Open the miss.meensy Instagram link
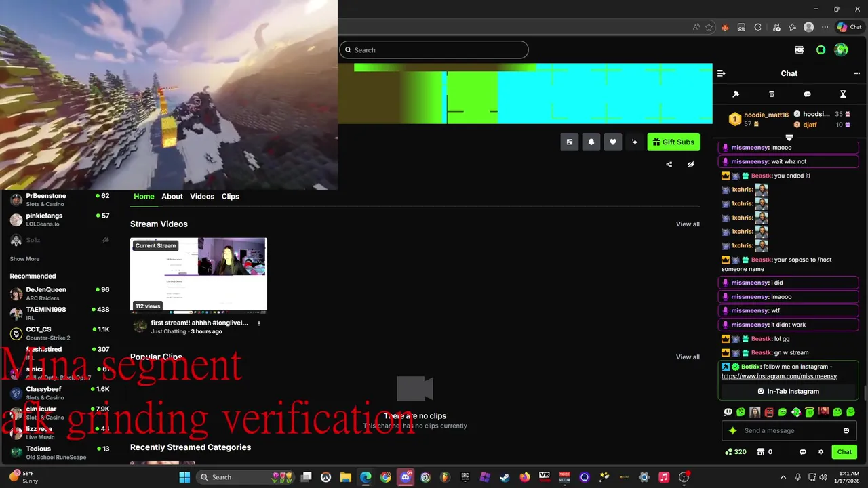Viewport: 868px width, 488px height. click(x=778, y=376)
